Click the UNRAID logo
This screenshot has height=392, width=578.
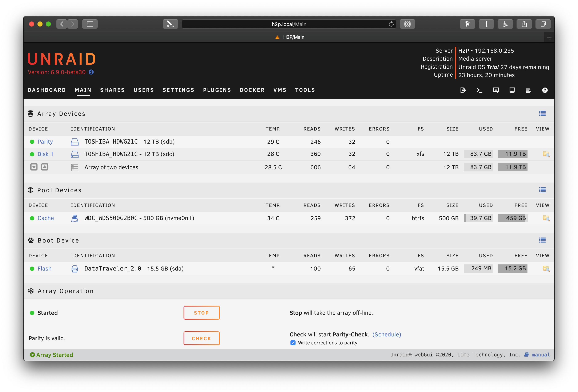coord(62,59)
